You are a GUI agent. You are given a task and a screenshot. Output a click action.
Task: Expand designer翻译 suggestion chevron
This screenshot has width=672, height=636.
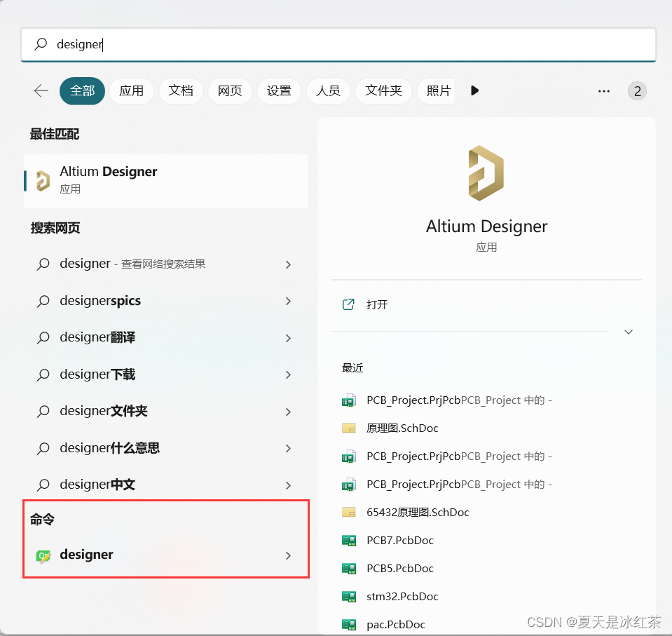pyautogui.click(x=289, y=339)
